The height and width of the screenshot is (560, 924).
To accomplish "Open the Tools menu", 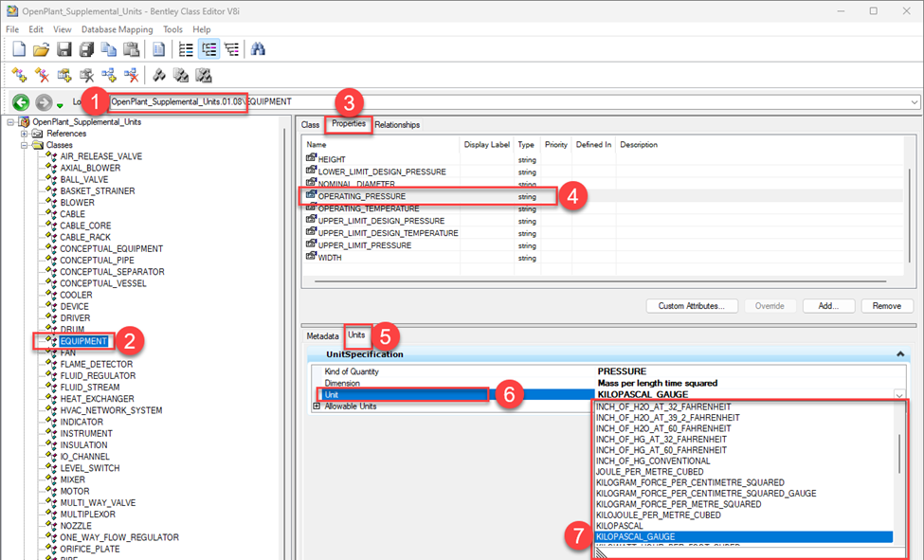I will point(172,28).
